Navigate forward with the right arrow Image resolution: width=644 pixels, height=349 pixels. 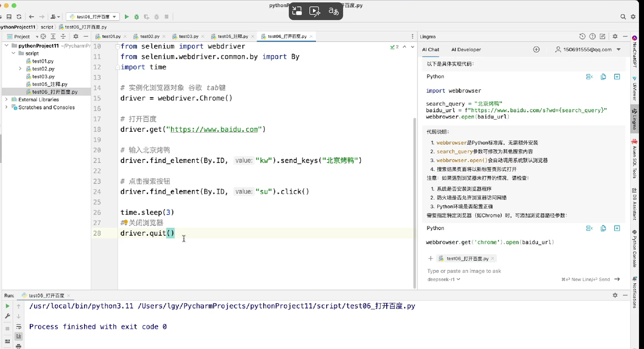[42, 17]
